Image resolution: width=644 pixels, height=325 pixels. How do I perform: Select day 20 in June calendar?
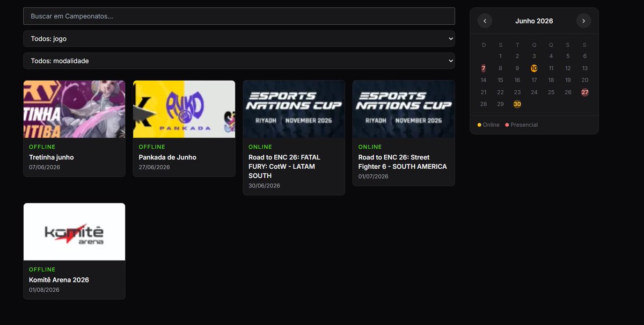[585, 80]
